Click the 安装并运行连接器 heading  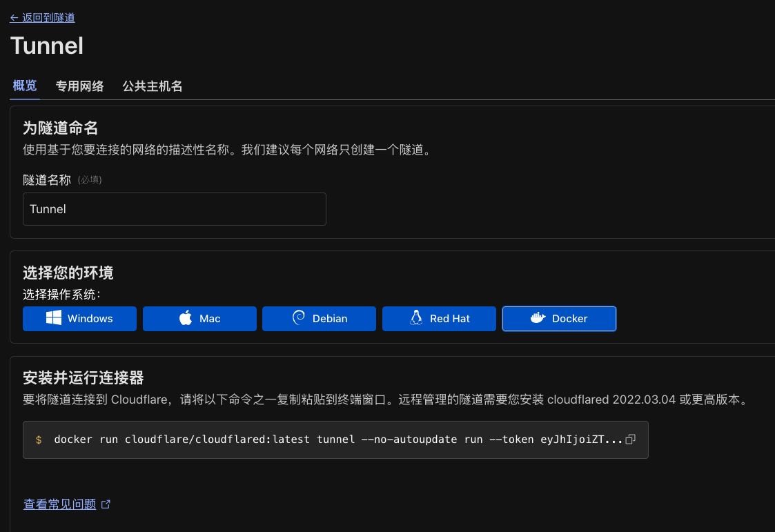83,378
